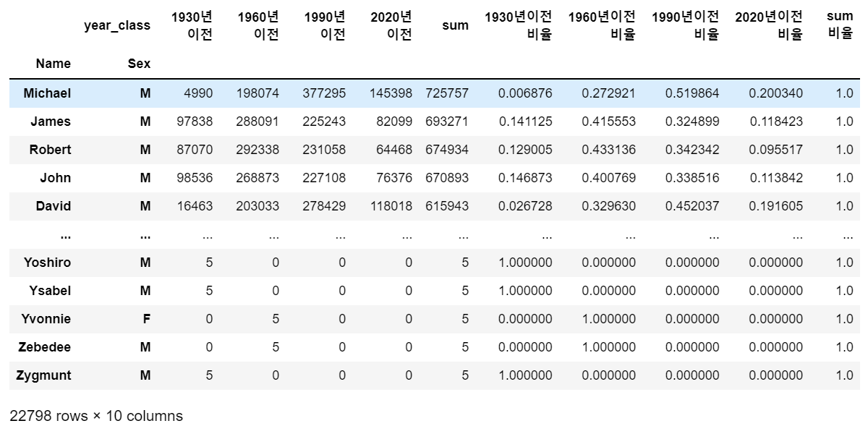Select the David row label
Screen dimensions: 868x426
pos(54,206)
